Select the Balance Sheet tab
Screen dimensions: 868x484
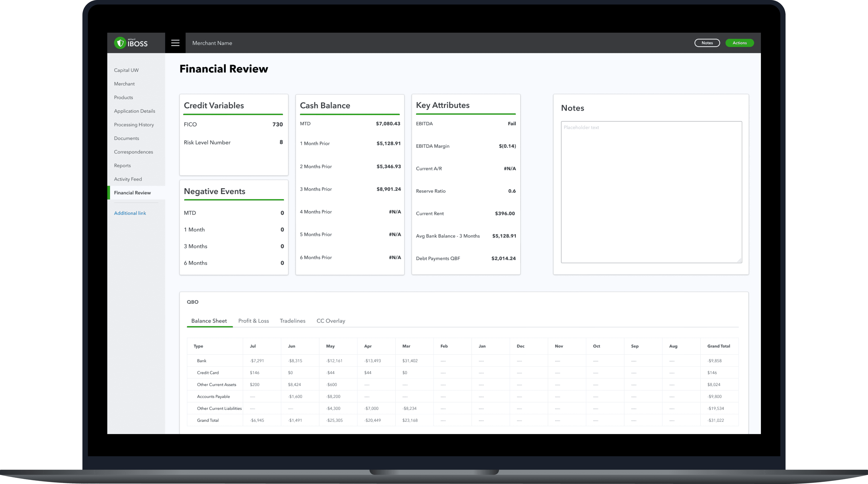pyautogui.click(x=209, y=321)
